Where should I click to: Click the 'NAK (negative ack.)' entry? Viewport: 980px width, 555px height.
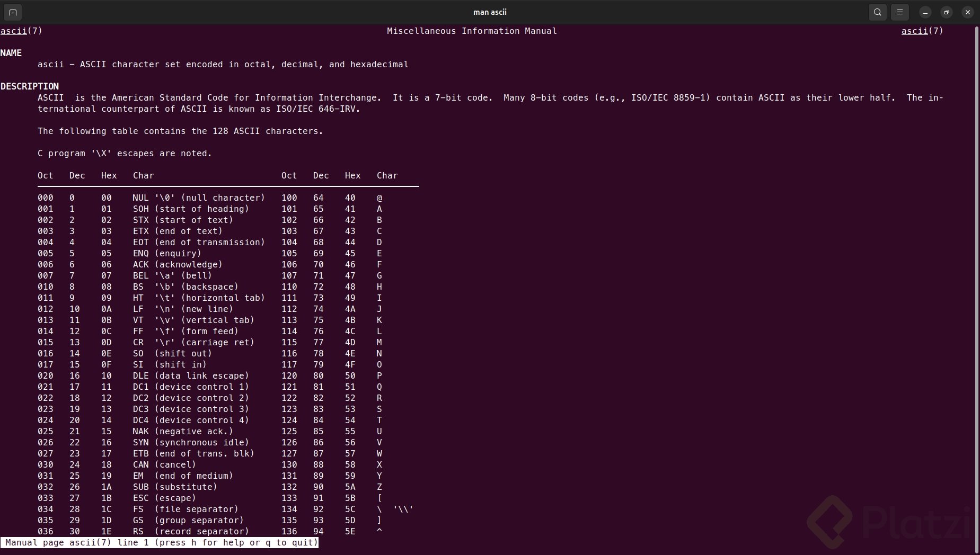(x=183, y=432)
